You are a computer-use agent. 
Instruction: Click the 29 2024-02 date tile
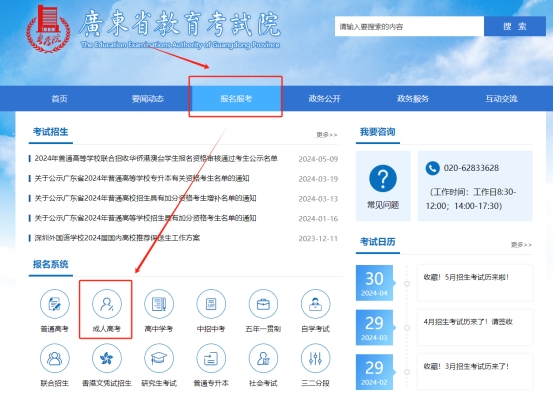coord(374,372)
